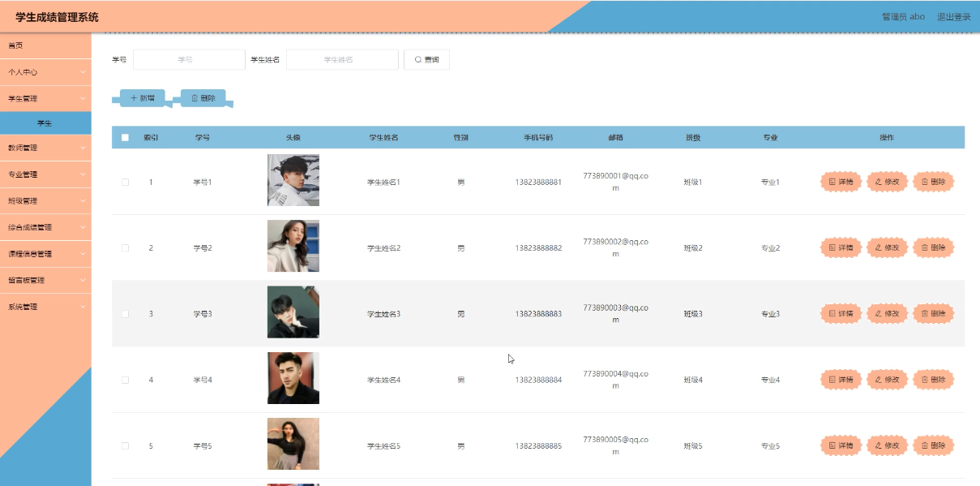
Task: Open avatar photo of 学生姓名1
Action: [x=293, y=180]
